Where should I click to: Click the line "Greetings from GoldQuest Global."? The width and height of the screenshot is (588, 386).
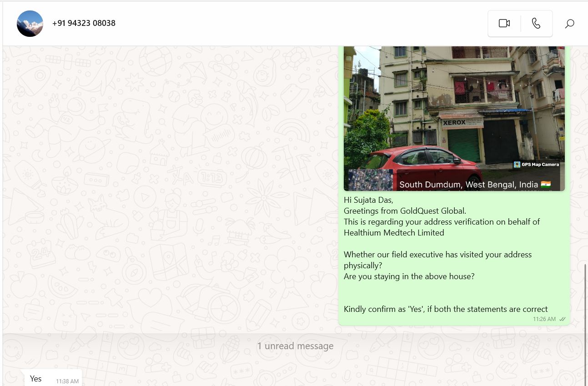(x=405, y=211)
